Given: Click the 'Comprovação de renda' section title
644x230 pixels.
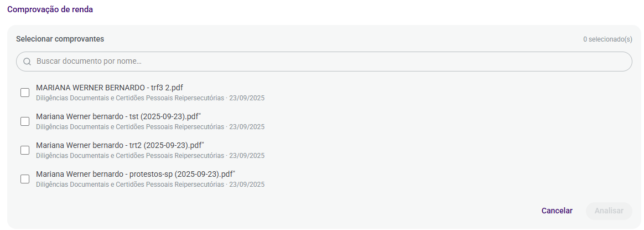Looking at the screenshot, I should tap(50, 9).
